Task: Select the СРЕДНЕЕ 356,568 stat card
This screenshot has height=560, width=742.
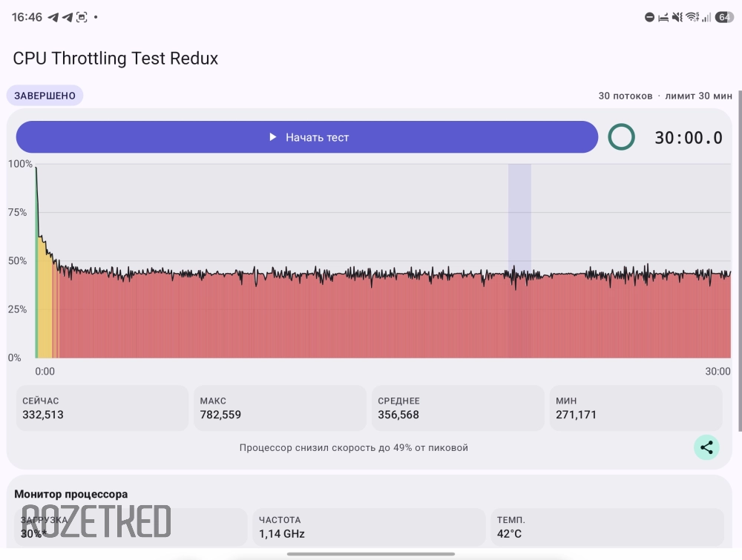Action: [458, 408]
